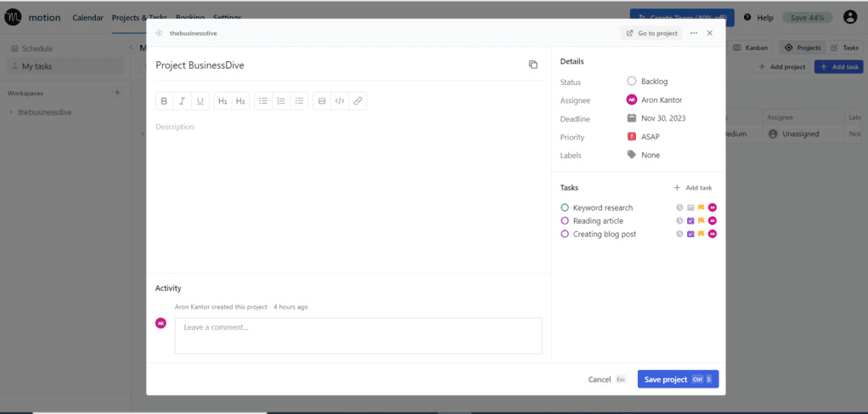Open the Reading article task
868x414 pixels.
[598, 221]
